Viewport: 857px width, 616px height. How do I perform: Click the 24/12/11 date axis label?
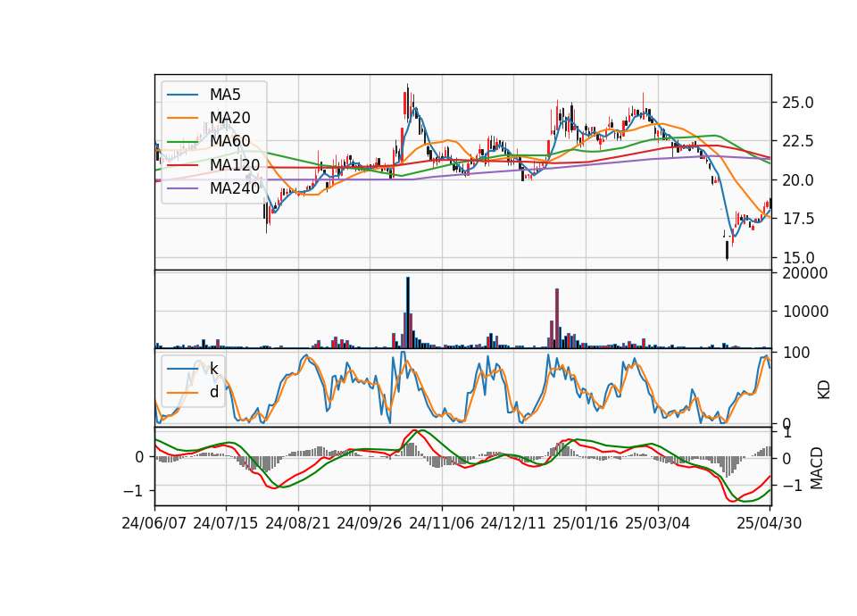click(x=513, y=523)
